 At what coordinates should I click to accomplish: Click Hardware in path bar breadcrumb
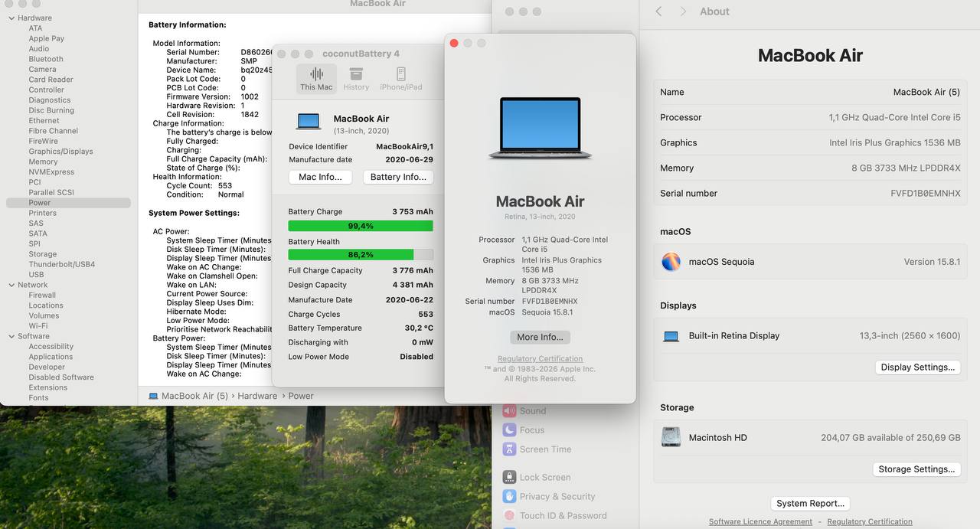[257, 396]
